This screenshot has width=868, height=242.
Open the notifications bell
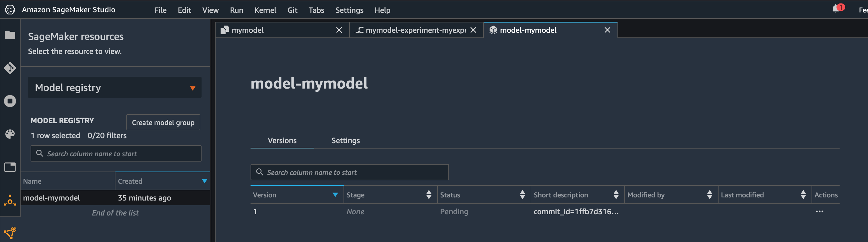point(836,8)
